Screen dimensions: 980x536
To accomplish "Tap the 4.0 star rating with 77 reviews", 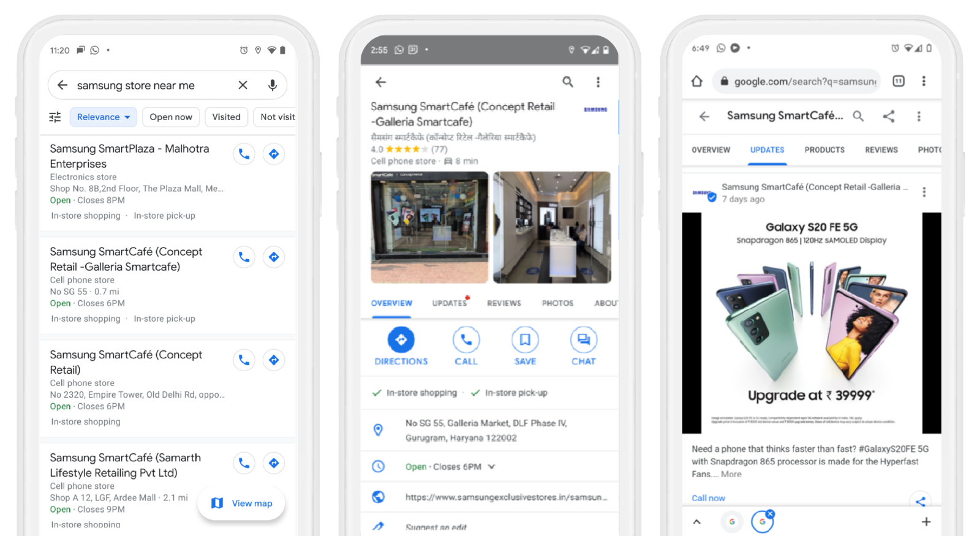I will point(409,149).
